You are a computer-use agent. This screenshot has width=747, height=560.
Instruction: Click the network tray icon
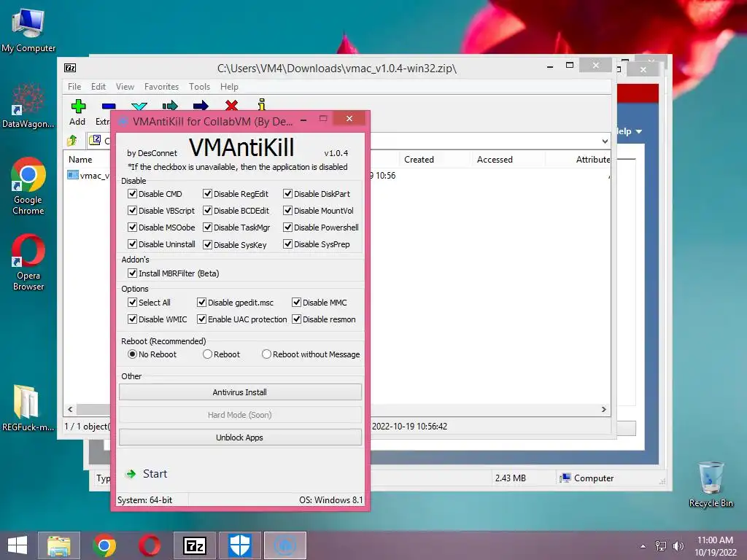[x=661, y=546]
